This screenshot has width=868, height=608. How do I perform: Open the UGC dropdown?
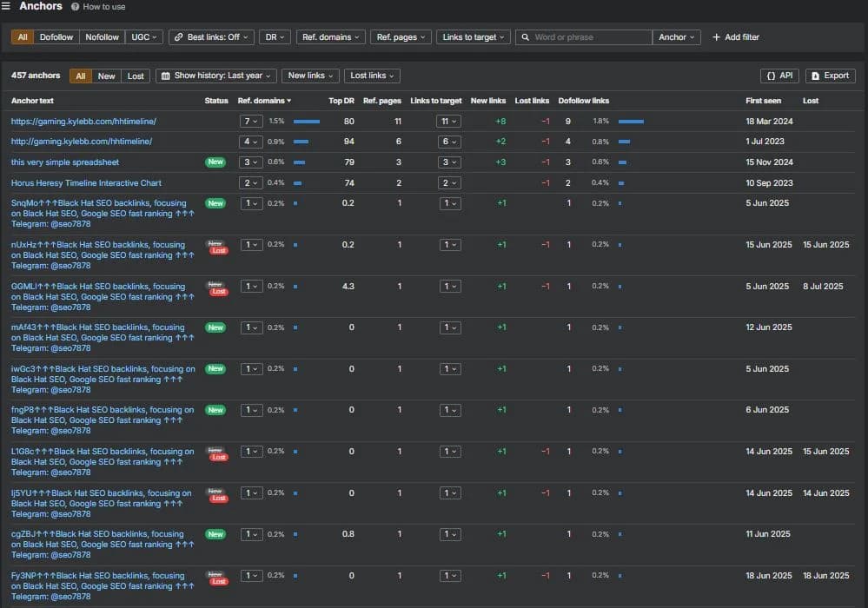click(x=144, y=37)
